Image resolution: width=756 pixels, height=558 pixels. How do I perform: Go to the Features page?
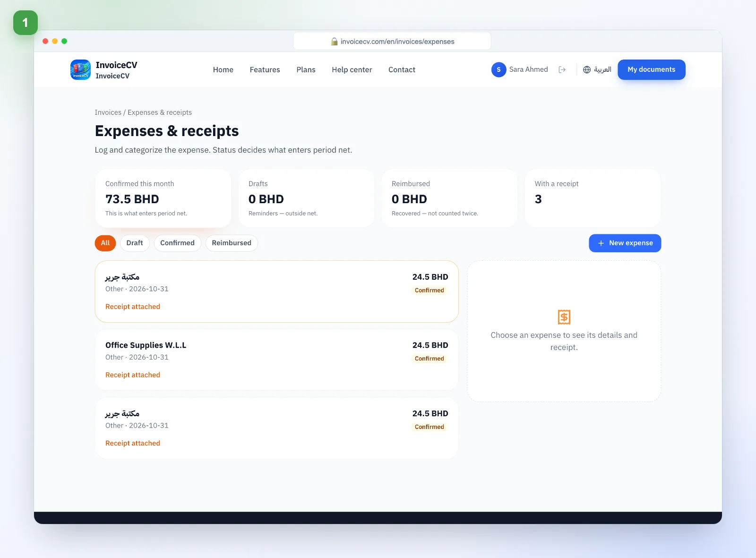[x=265, y=69]
